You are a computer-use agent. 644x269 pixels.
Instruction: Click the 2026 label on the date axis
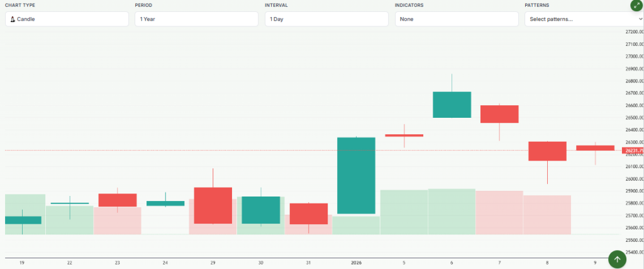356,263
